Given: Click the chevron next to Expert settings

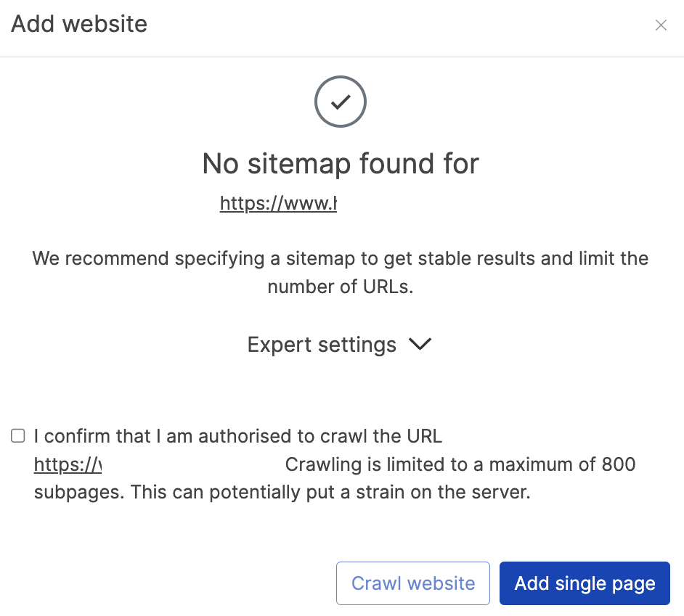Looking at the screenshot, I should 420,345.
